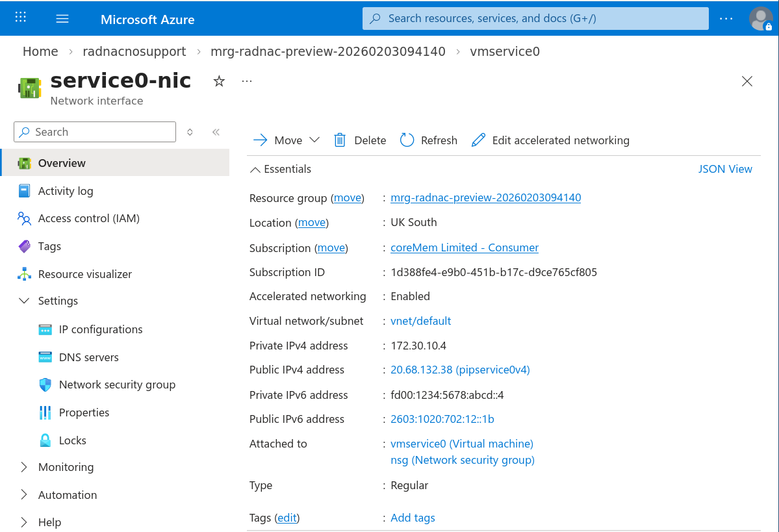Click the Add tags link

point(413,518)
